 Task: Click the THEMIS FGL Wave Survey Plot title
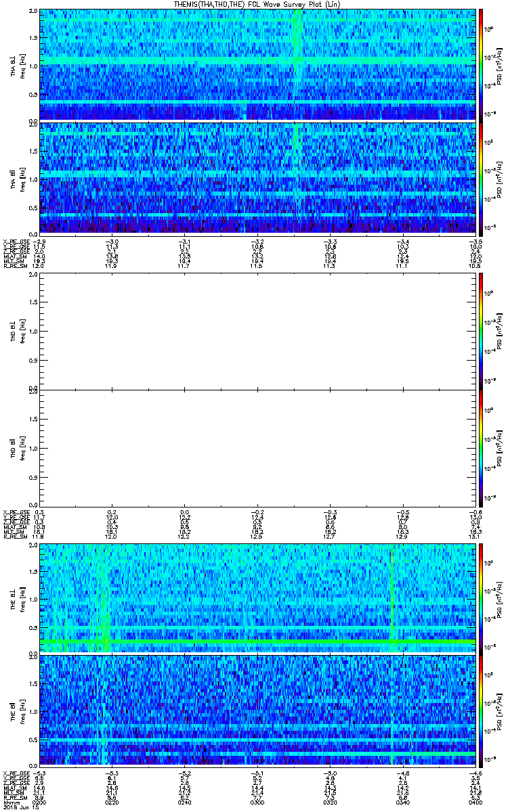pos(257,4)
